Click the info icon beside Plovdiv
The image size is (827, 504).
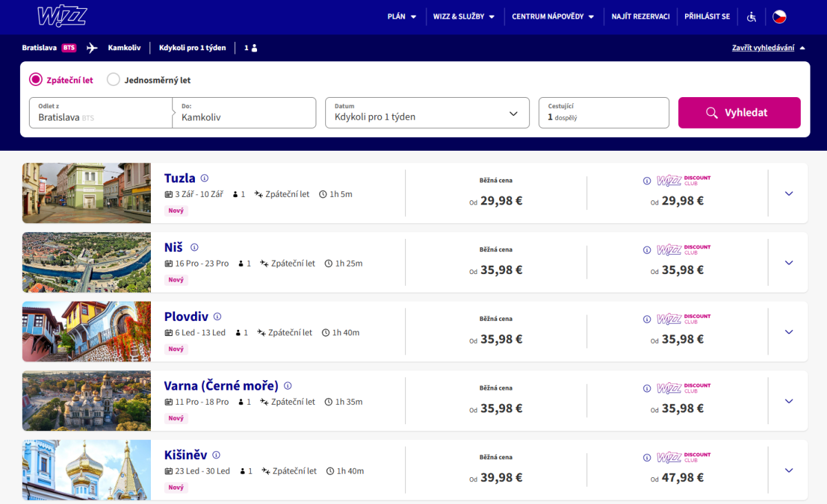(217, 317)
